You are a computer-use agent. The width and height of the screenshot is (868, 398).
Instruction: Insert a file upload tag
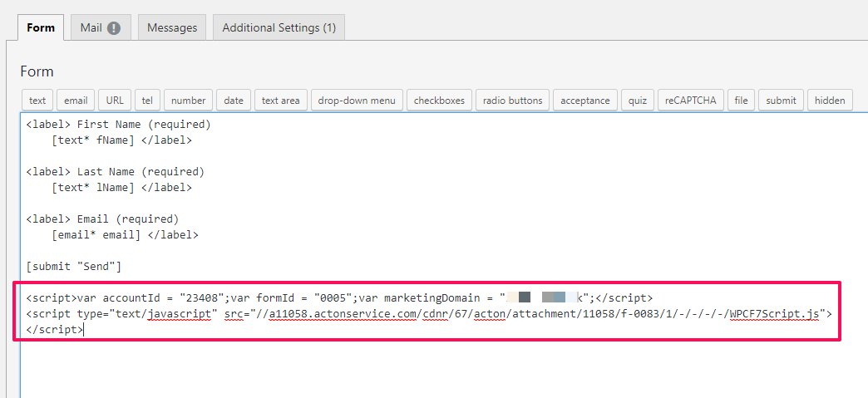pos(742,101)
